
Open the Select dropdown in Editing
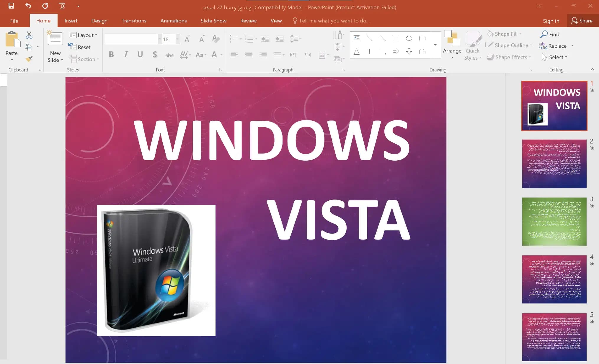[555, 57]
